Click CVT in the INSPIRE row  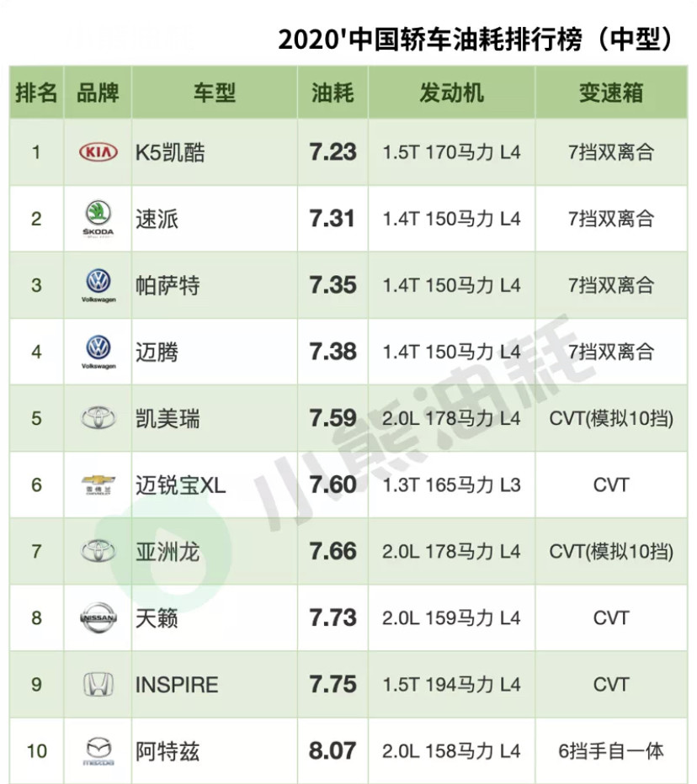611,685
